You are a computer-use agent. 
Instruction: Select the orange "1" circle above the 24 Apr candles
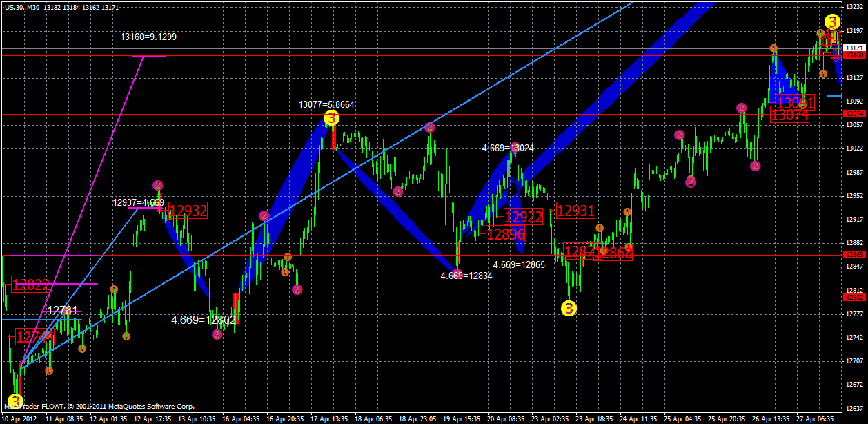627,212
